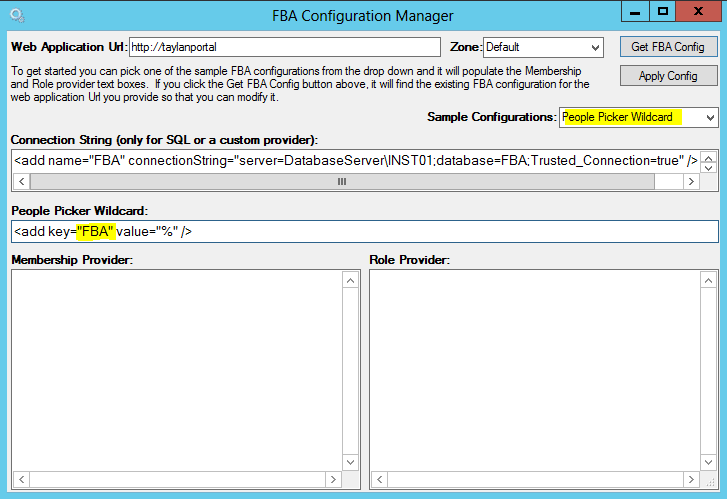Click Connection String scroll left arrow

tap(21, 181)
